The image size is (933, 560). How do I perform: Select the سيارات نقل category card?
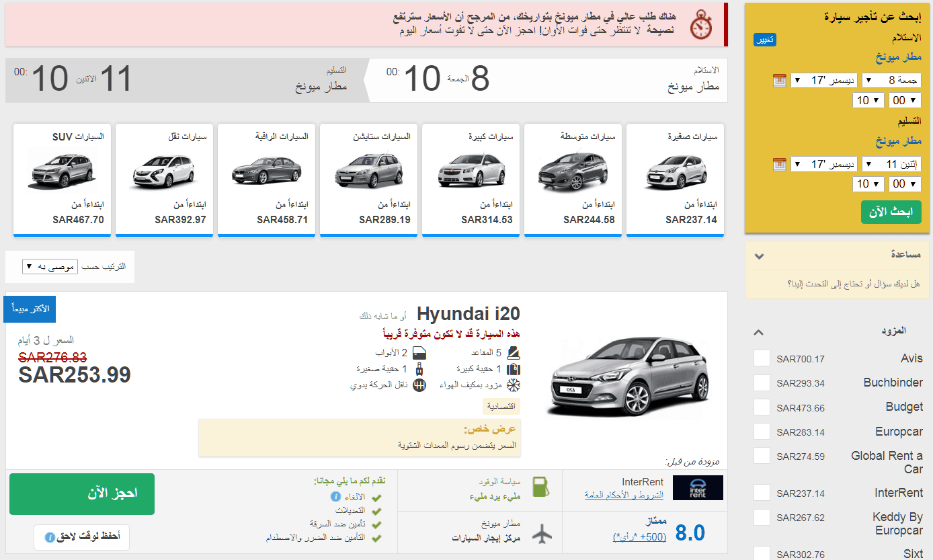pos(164,180)
